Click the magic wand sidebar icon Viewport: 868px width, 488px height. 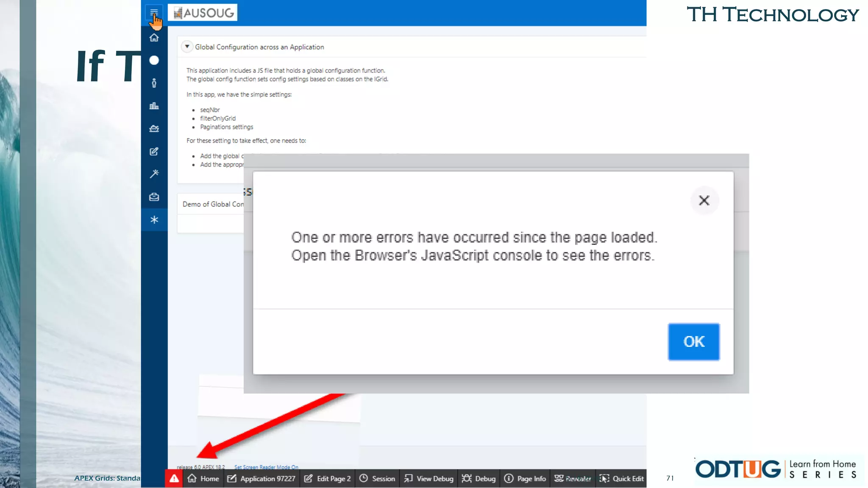[x=154, y=174]
